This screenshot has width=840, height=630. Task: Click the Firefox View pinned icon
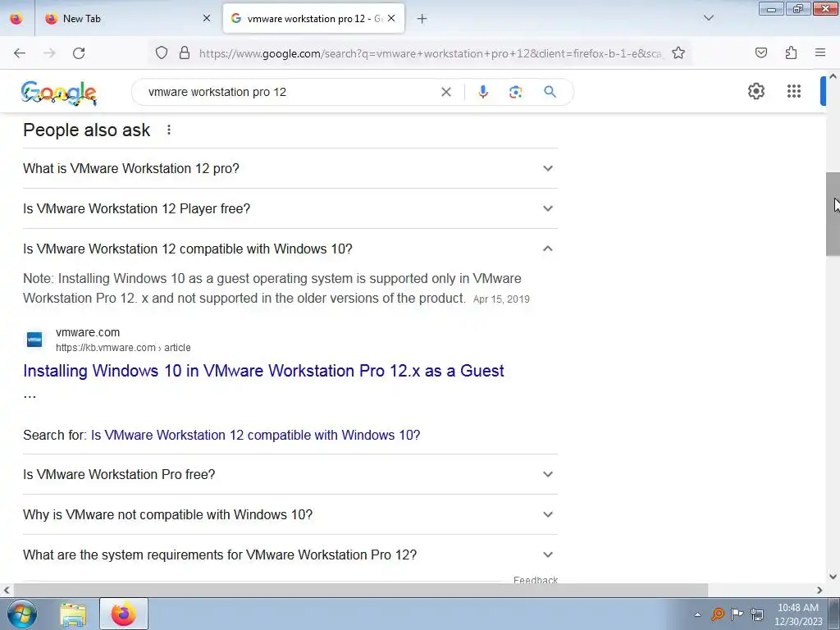(x=16, y=19)
